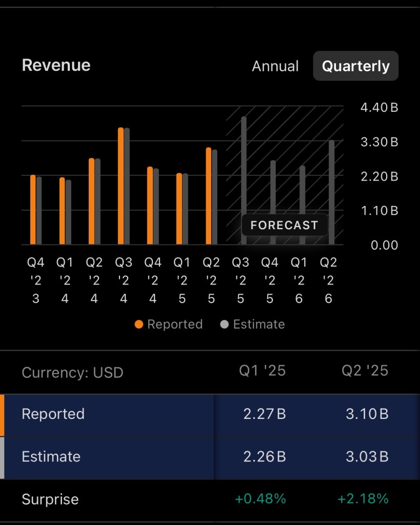This screenshot has height=525, width=420.
Task: Tap the FORECAST badge on the chart
Action: coord(284,225)
